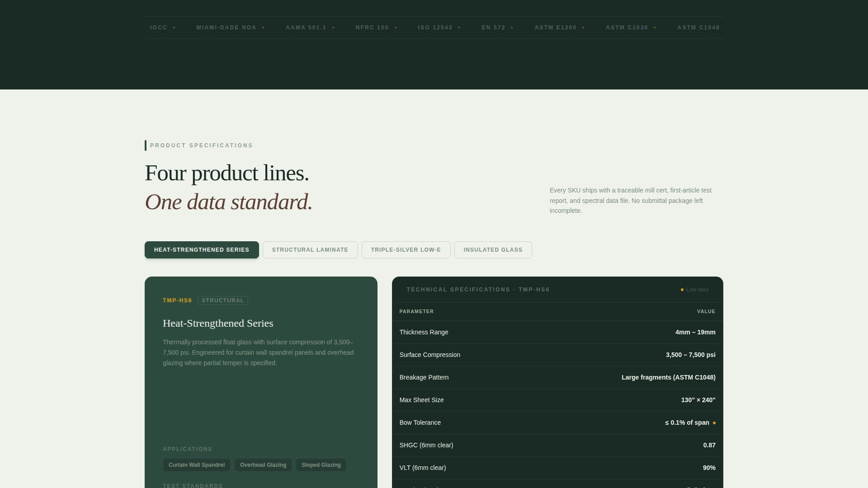Open the ASTM E1300 standard
868x488 pixels.
point(555,27)
